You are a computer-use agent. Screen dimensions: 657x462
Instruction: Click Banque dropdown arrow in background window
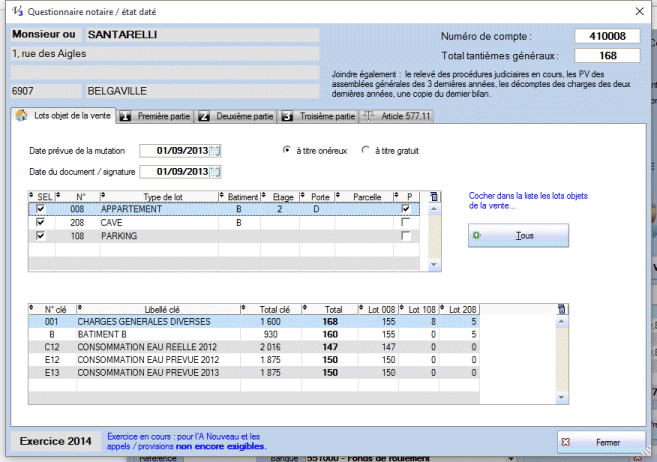tap(511, 458)
